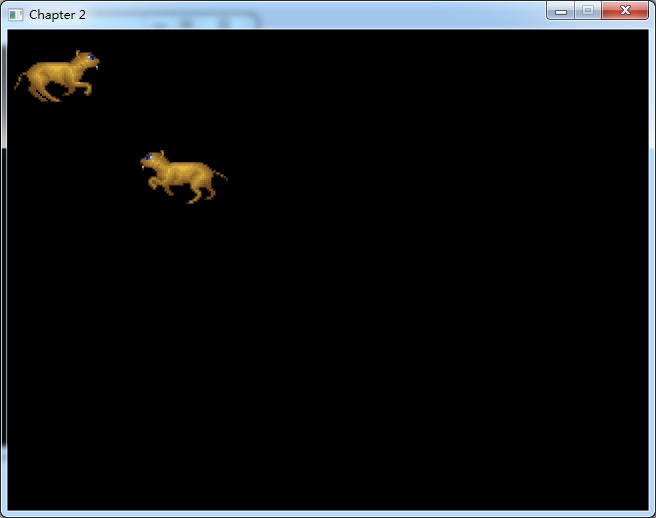656x518 pixels.
Task: Select the running cat sprite facing right
Action: 58,76
